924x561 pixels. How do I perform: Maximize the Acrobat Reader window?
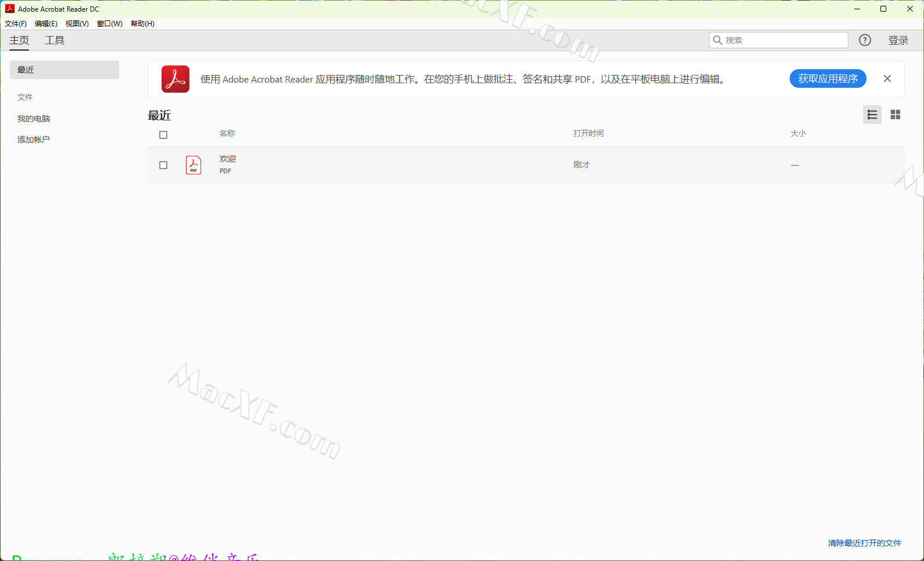pyautogui.click(x=883, y=9)
